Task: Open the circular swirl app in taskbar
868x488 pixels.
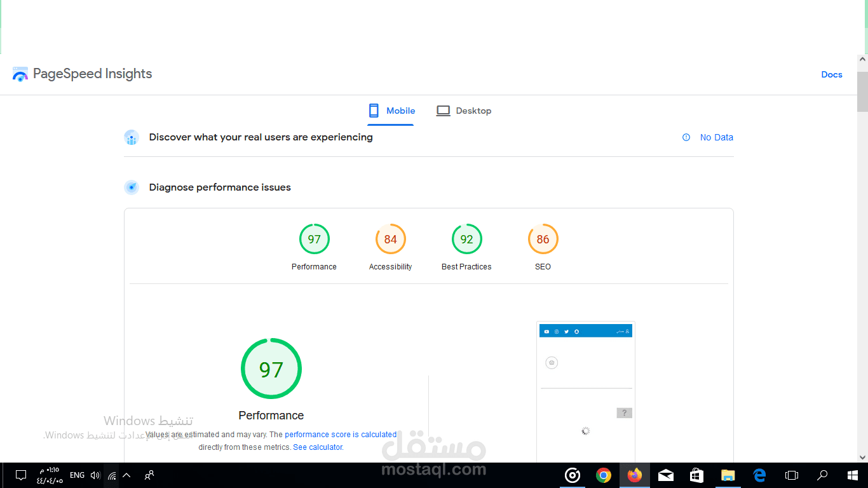Action: click(573, 475)
